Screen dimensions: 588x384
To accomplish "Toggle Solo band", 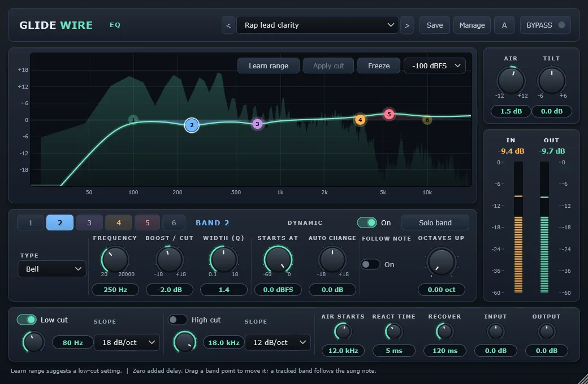I will pyautogui.click(x=435, y=222).
